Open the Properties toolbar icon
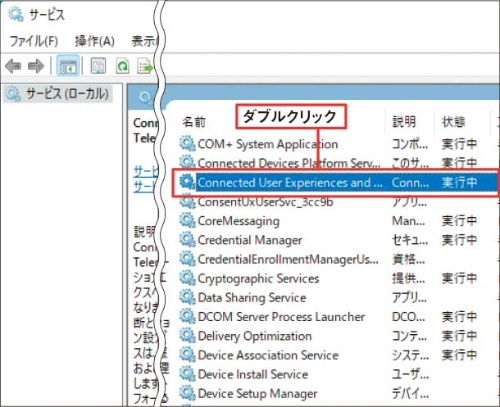This screenshot has height=407, width=500. coord(98,66)
